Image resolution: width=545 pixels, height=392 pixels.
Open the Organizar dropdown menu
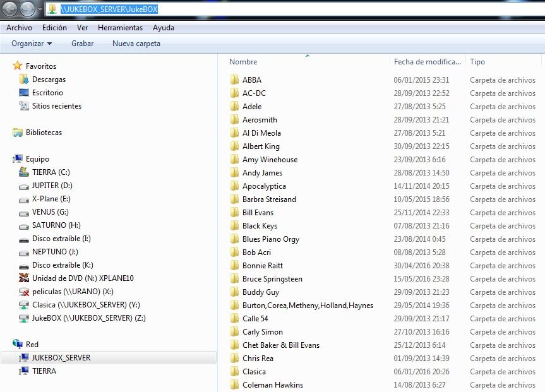(32, 44)
